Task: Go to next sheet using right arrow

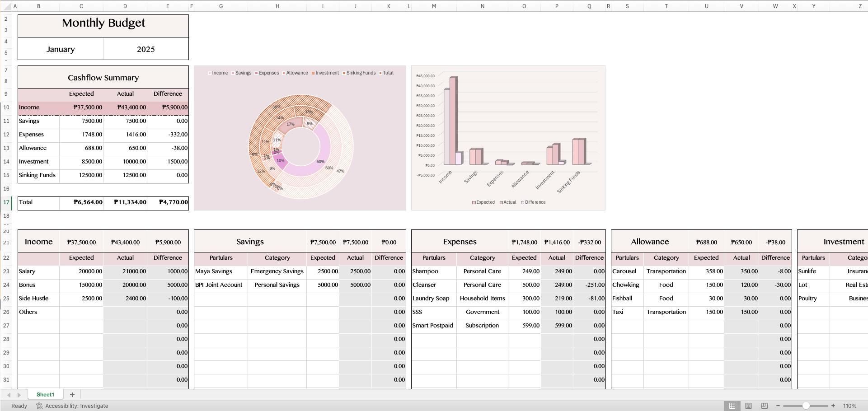Action: (19, 395)
